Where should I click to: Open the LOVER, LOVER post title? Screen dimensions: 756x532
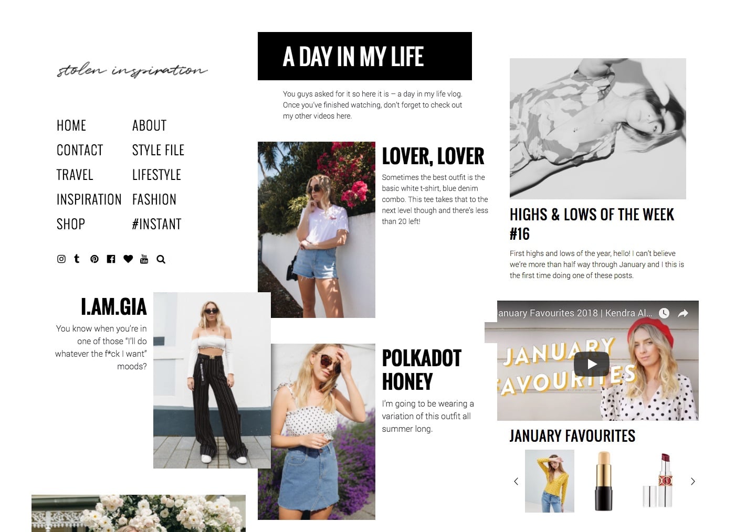click(x=433, y=156)
